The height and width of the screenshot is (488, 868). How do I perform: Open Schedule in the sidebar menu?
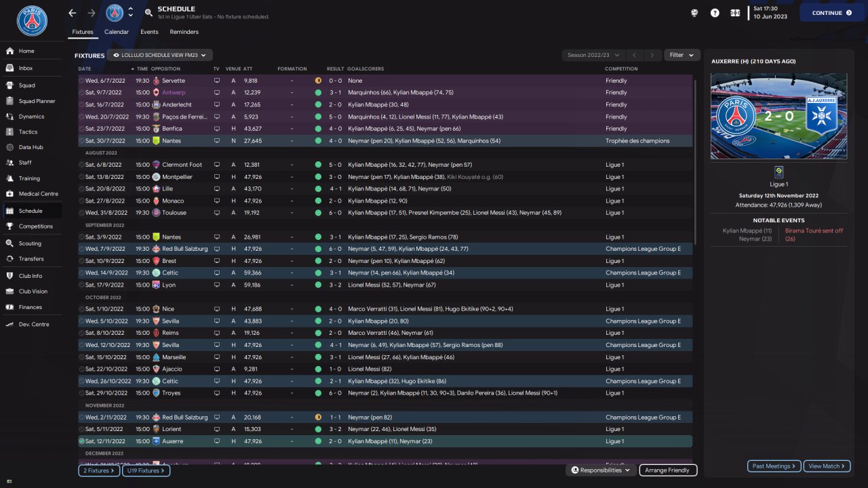click(x=31, y=211)
